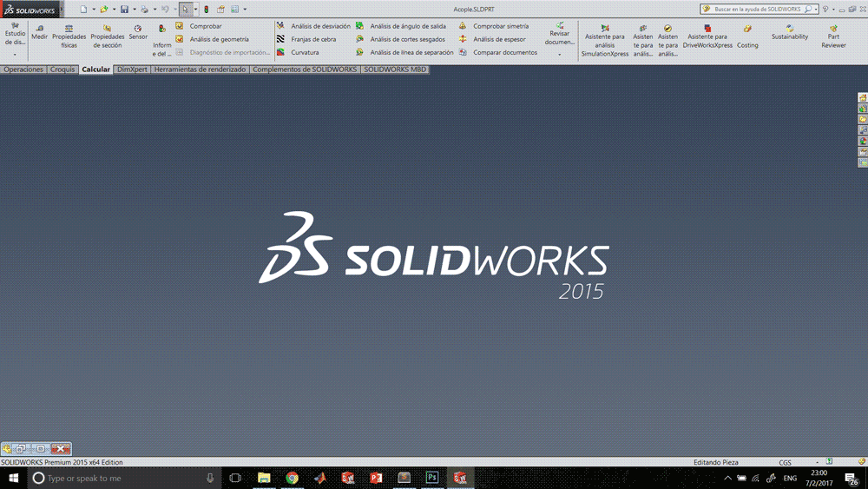Image resolution: width=868 pixels, height=489 pixels.
Task: Expand the Revisar documento dropdown arrow
Action: pos(560,54)
